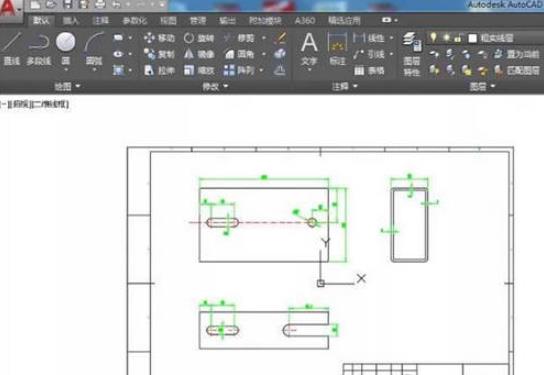Image resolution: width=544 pixels, height=375 pixels.
Task: Open the AutoCAD application menu button
Action: click(10, 10)
